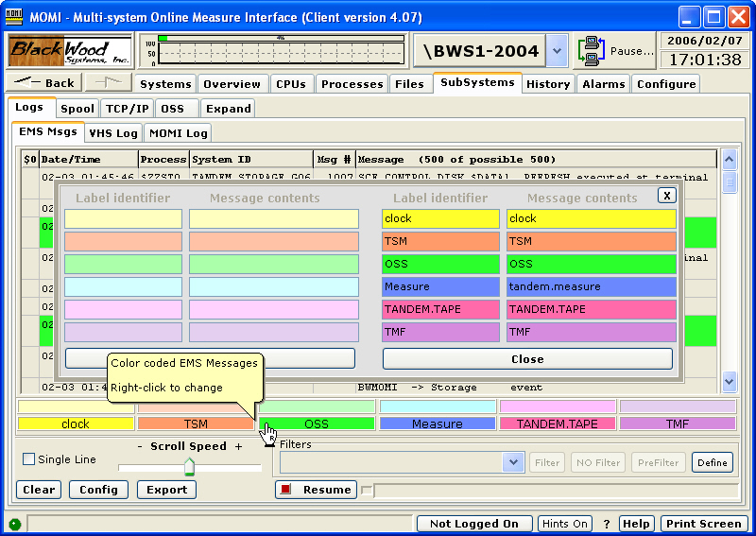Image resolution: width=756 pixels, height=536 pixels.
Task: Click the question mark help icon
Action: click(x=607, y=524)
